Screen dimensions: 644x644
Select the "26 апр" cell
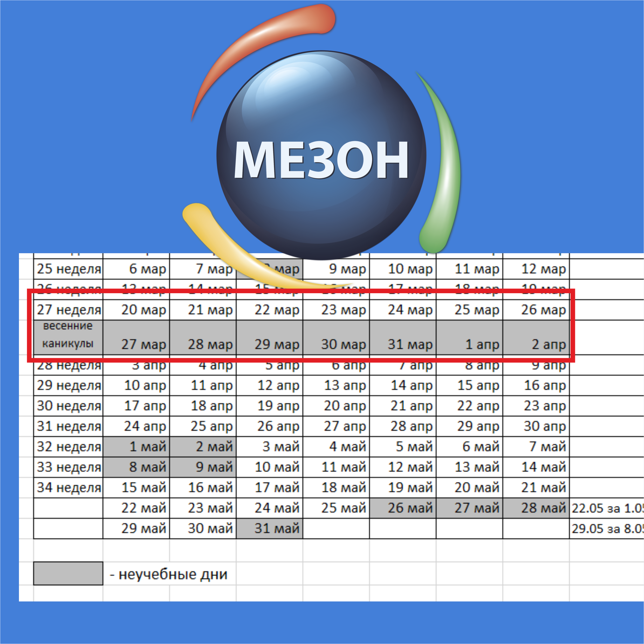coord(270,426)
